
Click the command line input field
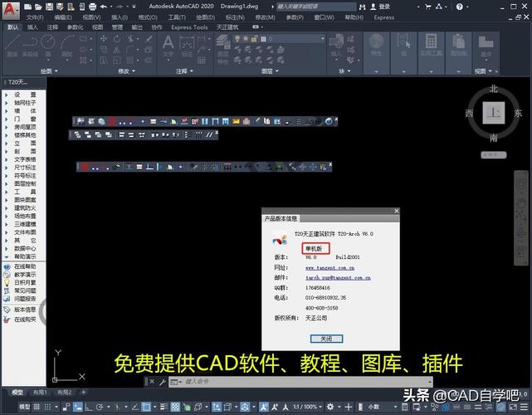302,382
